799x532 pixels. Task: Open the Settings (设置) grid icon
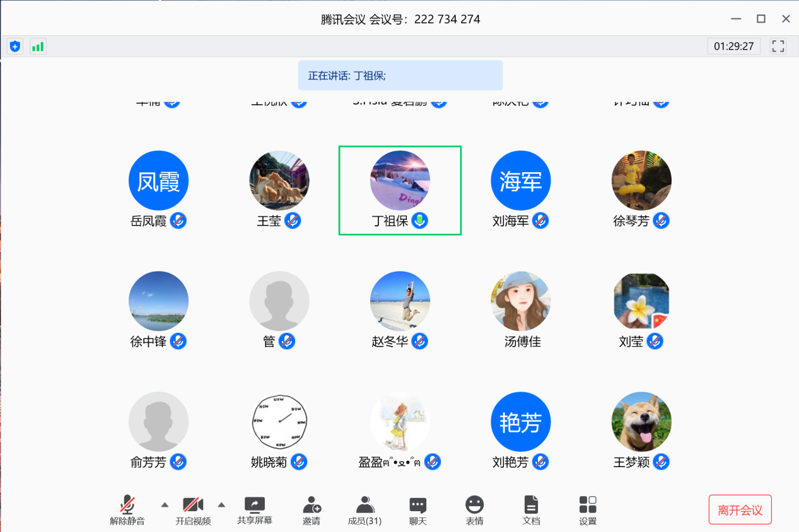pos(588,510)
